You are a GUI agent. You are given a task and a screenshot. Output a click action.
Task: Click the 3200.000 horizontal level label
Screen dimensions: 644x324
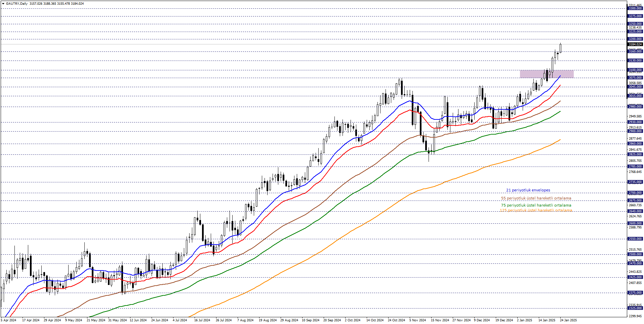[635, 39]
